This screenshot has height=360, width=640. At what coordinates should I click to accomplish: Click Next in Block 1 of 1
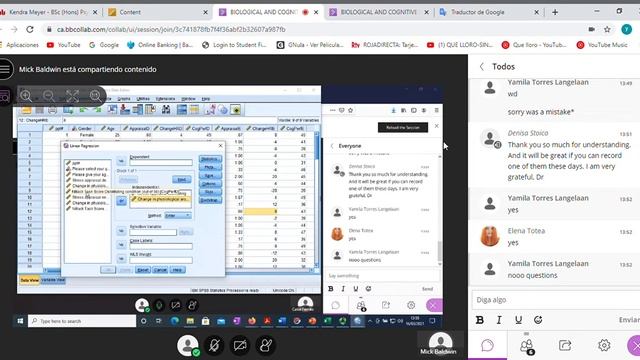coord(182,180)
